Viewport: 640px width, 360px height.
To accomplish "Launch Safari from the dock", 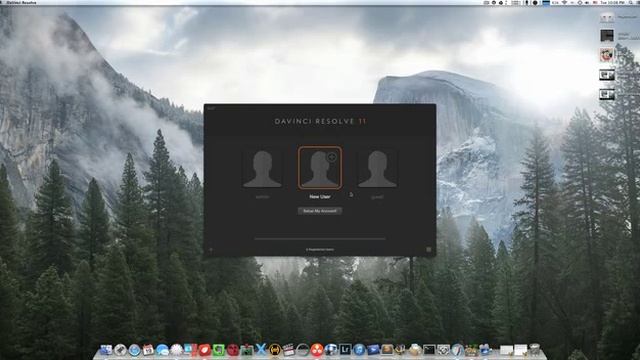I will coord(134,350).
